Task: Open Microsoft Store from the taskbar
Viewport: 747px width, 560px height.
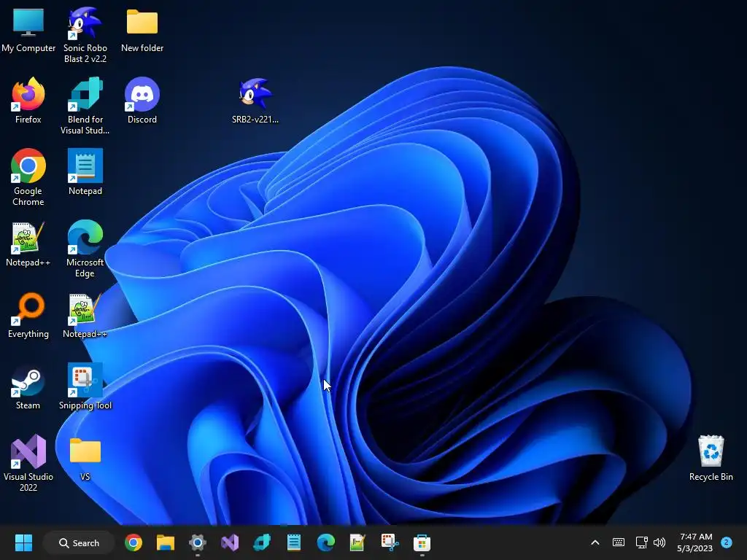Action: tap(422, 542)
